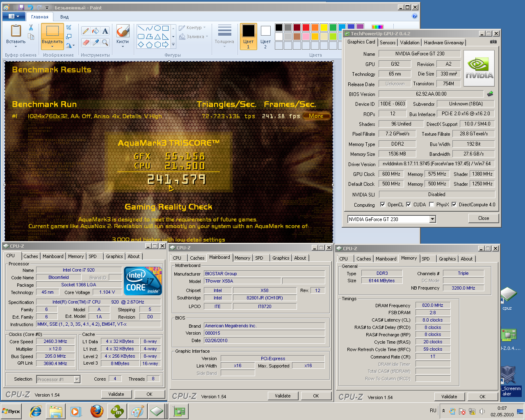The width and height of the screenshot is (525, 420).
Task: Open Caches tab in left CPU-Z window
Action: click(31, 256)
